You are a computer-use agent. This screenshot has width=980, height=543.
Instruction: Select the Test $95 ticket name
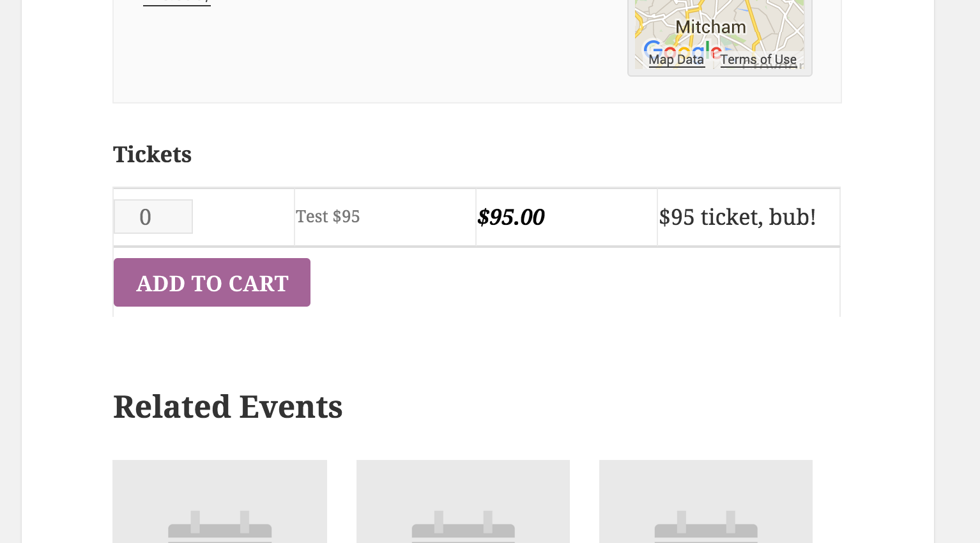(x=328, y=217)
